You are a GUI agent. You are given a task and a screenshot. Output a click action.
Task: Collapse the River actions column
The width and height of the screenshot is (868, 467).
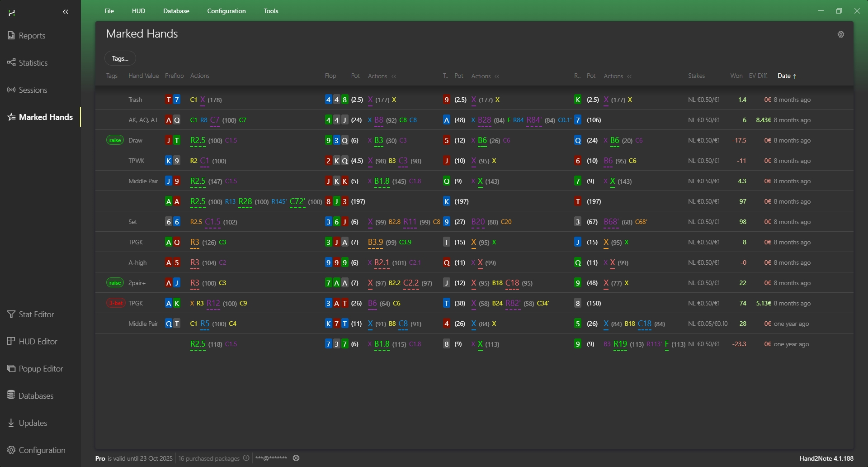click(630, 76)
